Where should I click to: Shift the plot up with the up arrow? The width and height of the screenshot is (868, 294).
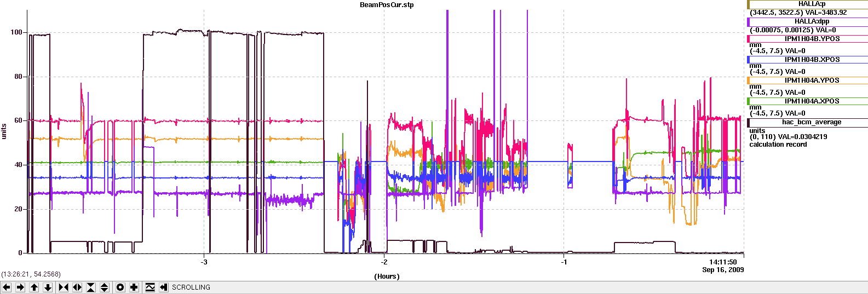click(34, 287)
